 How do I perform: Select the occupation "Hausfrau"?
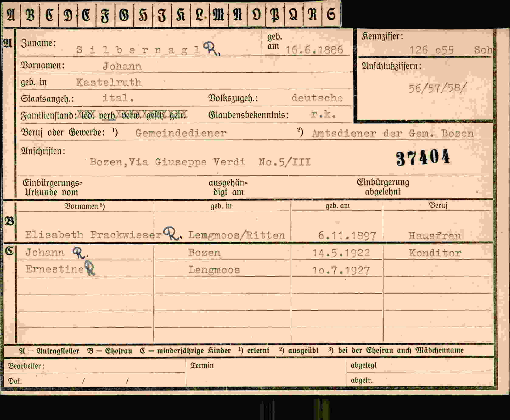[x=435, y=235]
